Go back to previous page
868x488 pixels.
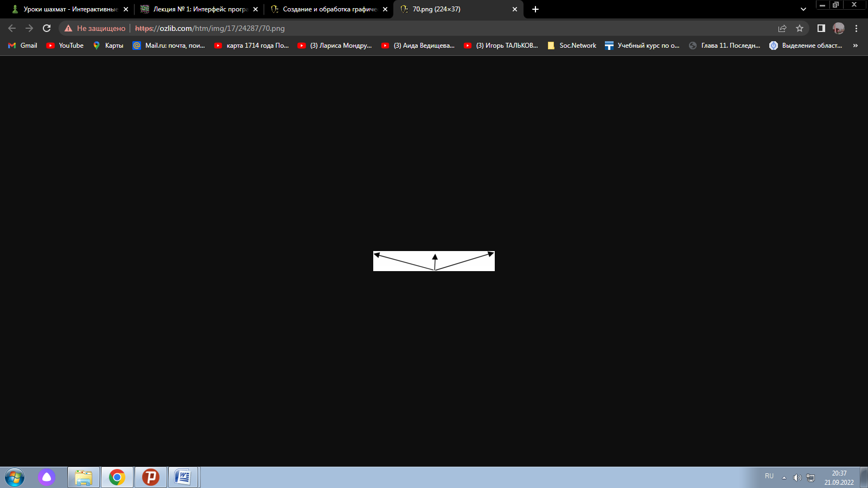pyautogui.click(x=12, y=28)
